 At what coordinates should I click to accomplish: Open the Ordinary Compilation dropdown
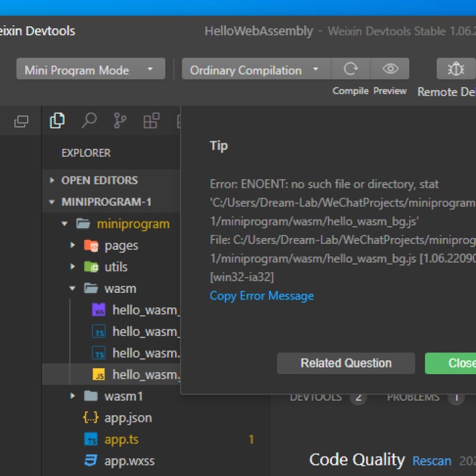(x=257, y=69)
